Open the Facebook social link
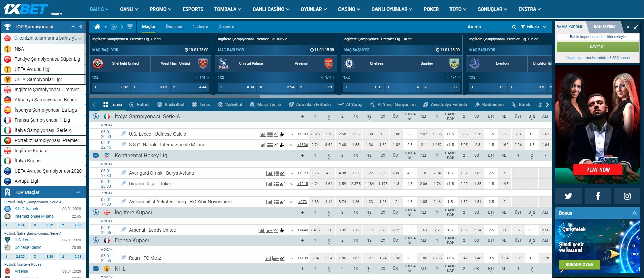 tap(598, 196)
